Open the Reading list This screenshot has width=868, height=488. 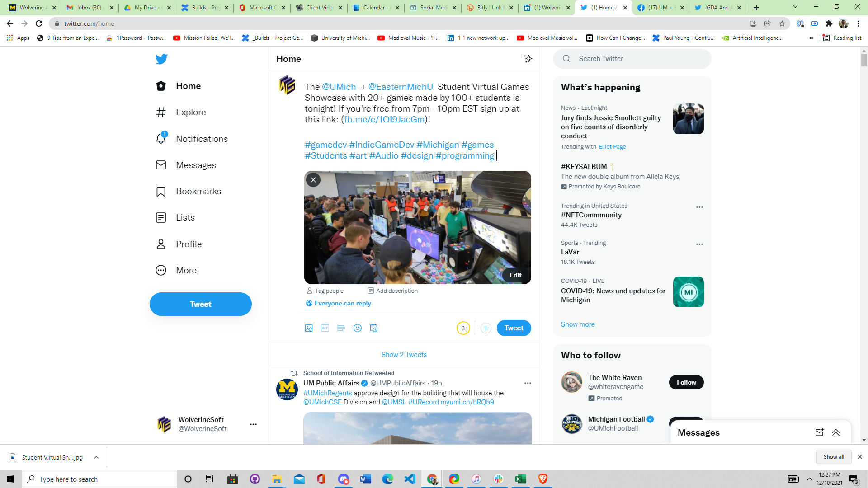click(842, 38)
